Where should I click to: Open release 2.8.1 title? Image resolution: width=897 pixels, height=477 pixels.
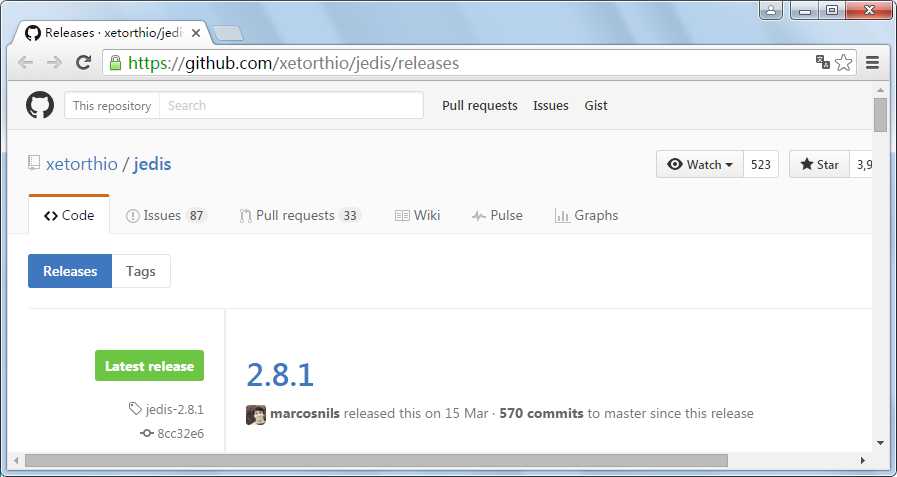[280, 375]
